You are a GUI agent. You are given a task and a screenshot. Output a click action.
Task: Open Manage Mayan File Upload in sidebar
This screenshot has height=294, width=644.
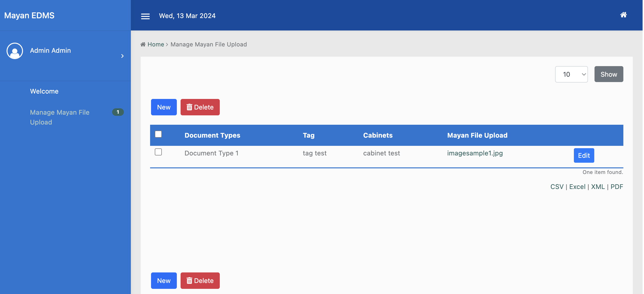[60, 117]
